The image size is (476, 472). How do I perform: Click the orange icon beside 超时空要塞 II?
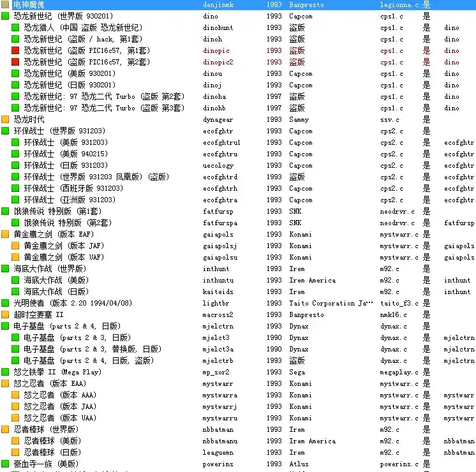tap(6, 314)
